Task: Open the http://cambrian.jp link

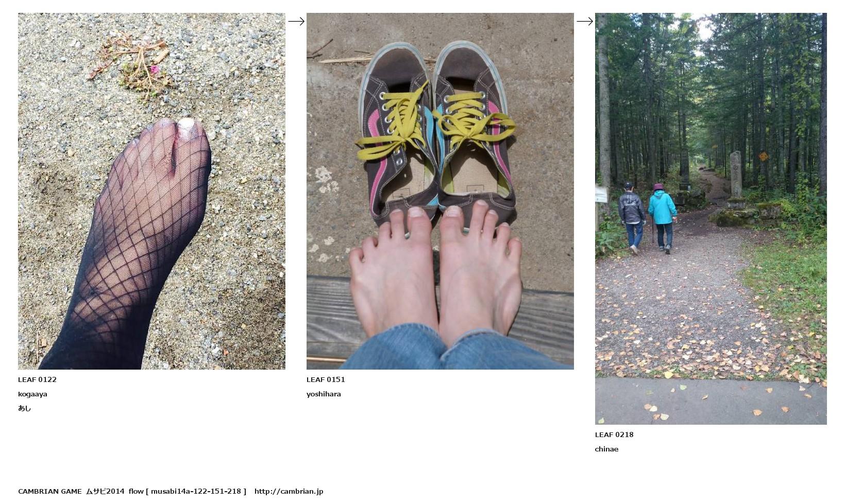Action: 289,491
